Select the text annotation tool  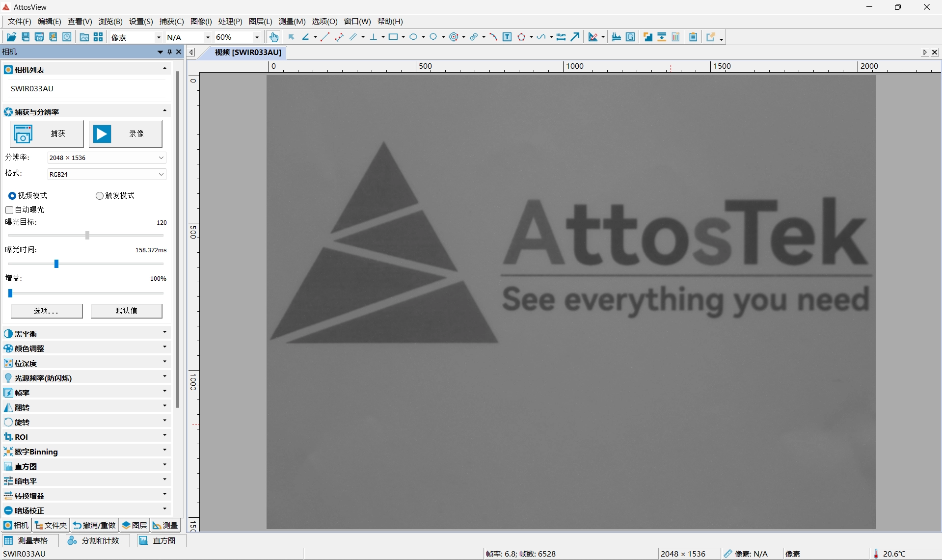pyautogui.click(x=507, y=37)
